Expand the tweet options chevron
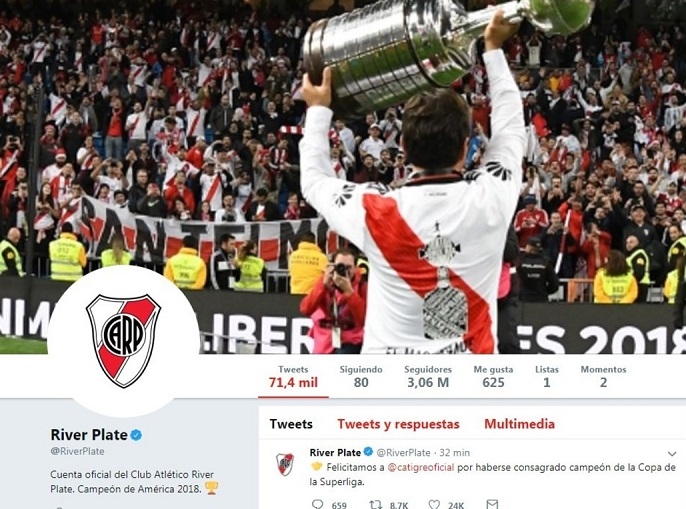Screen dimensions: 686x509 (672, 453)
